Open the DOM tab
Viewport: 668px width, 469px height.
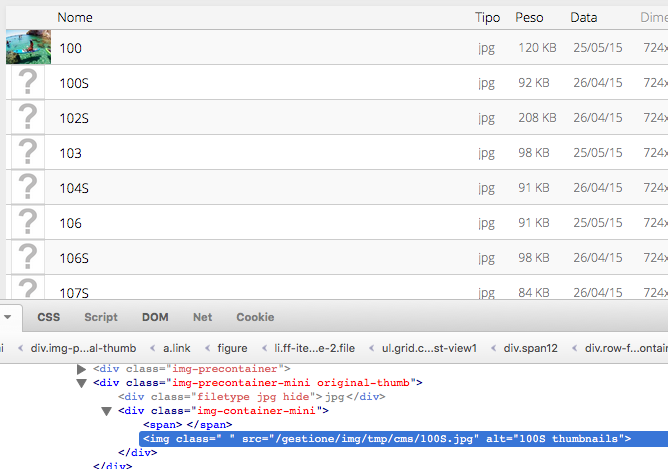click(x=155, y=317)
